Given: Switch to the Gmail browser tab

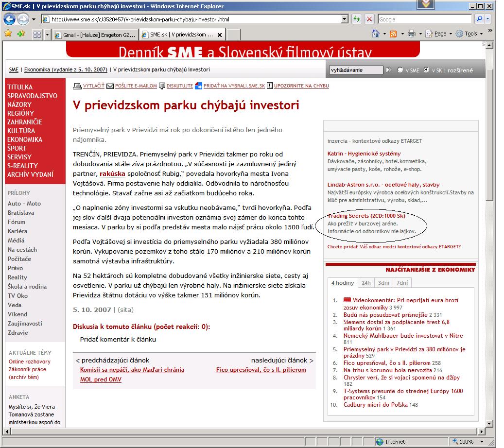Looking at the screenshot, I should pyautogui.click(x=95, y=35).
